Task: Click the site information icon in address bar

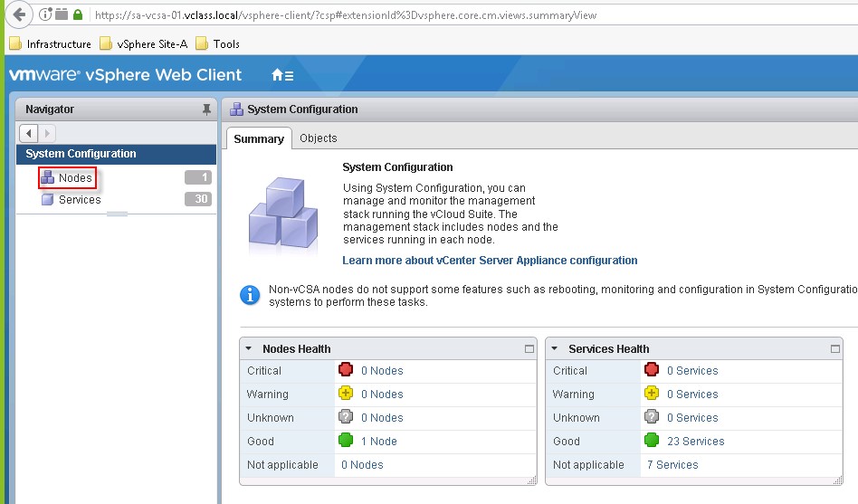Action: 45,14
